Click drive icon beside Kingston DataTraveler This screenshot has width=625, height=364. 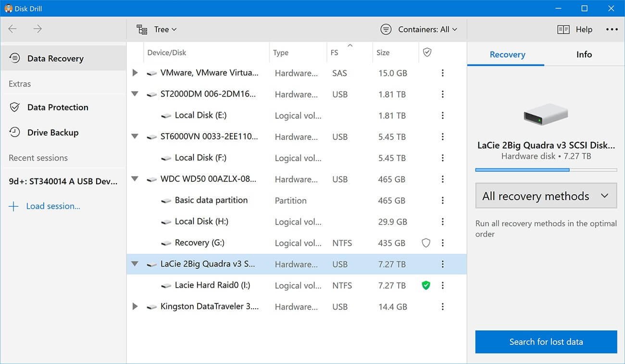pos(152,307)
